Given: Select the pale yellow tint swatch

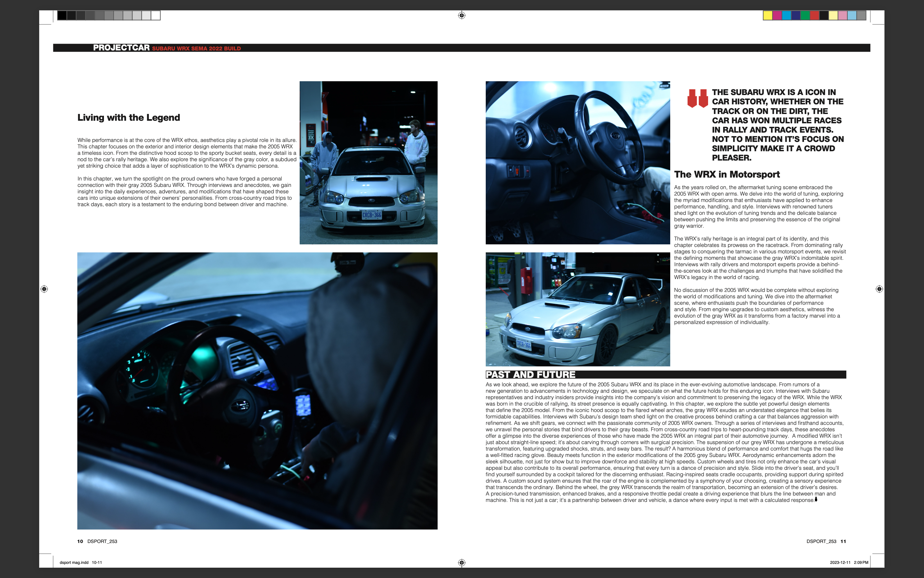Looking at the screenshot, I should tap(833, 16).
